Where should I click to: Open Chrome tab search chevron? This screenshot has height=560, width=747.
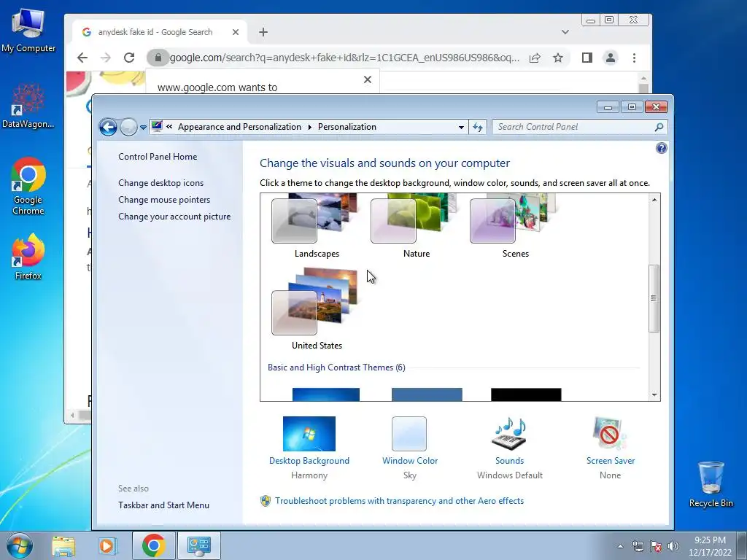pyautogui.click(x=565, y=32)
